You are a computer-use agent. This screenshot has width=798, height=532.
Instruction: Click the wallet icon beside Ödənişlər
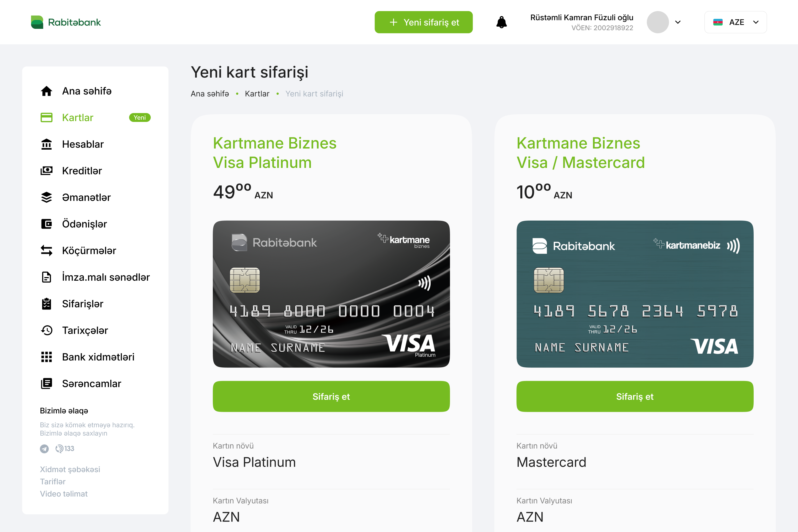[x=47, y=224]
